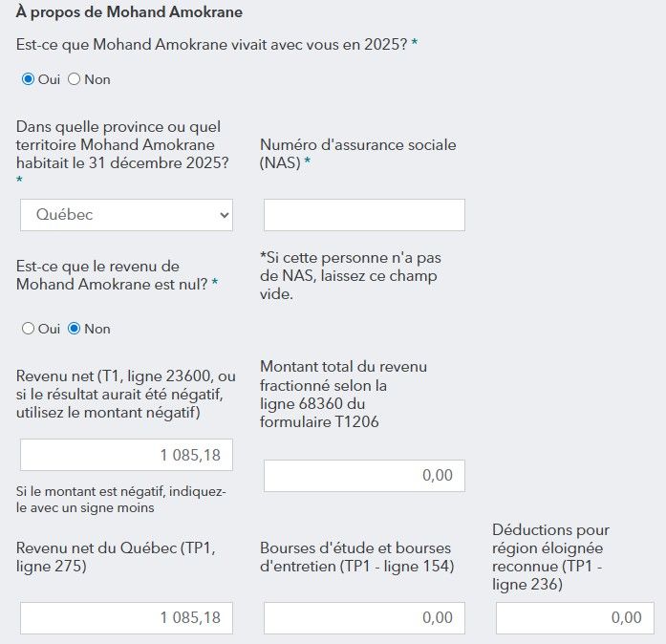Viewport: 666px width, 644px height.
Task: Click the revenu fractionné T1206 amount field
Action: [x=364, y=476]
